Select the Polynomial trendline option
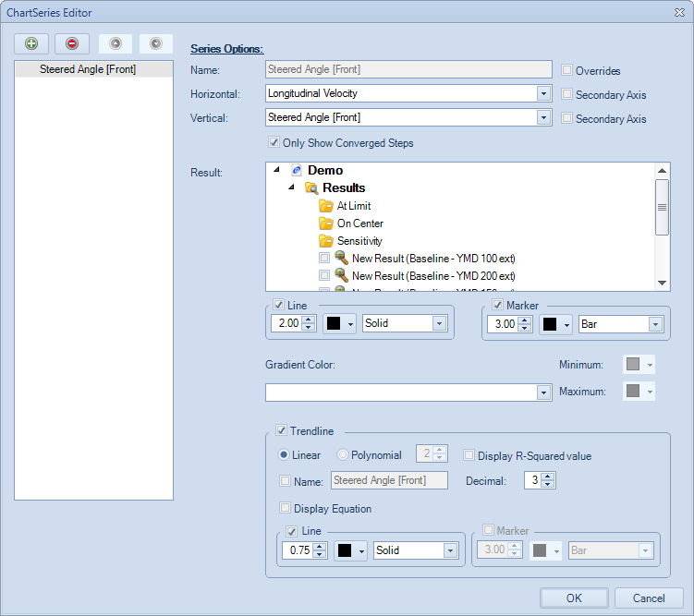The width and height of the screenshot is (694, 616). point(342,454)
